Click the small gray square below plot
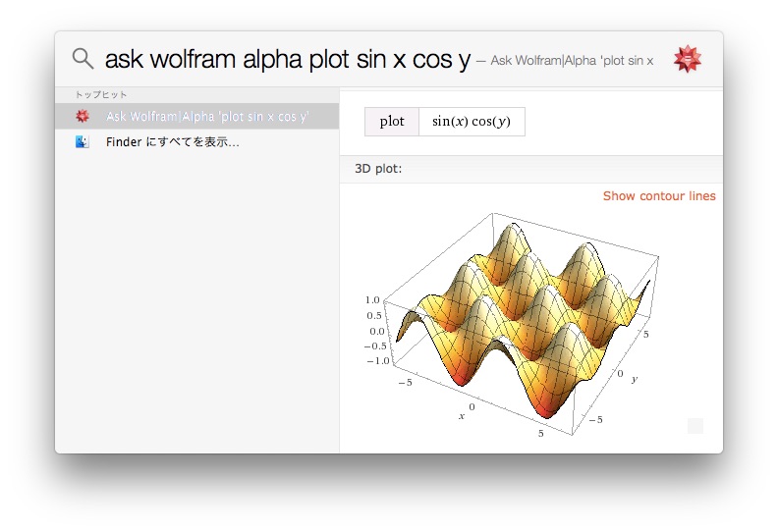This screenshot has height=532, width=778. 695,426
